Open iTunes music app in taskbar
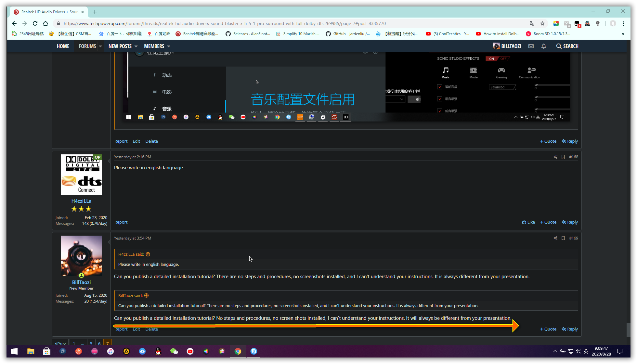This screenshot has height=364, width=637. click(110, 351)
